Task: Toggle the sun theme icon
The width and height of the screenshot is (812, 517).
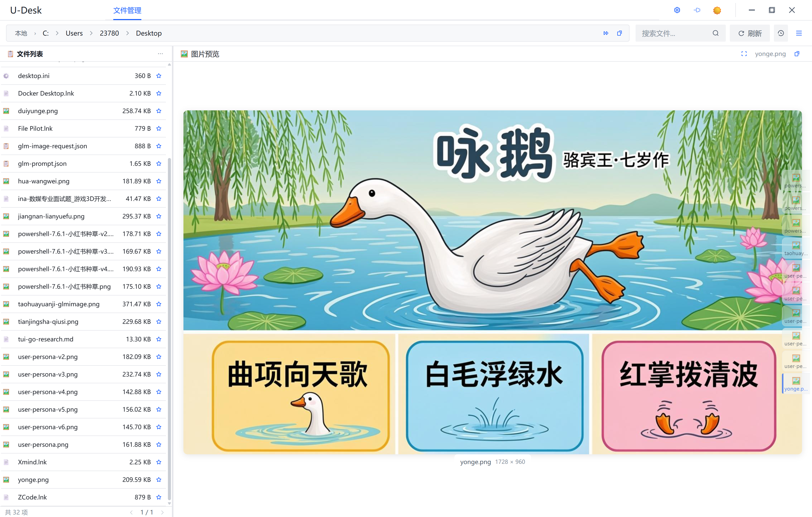Action: [717, 10]
